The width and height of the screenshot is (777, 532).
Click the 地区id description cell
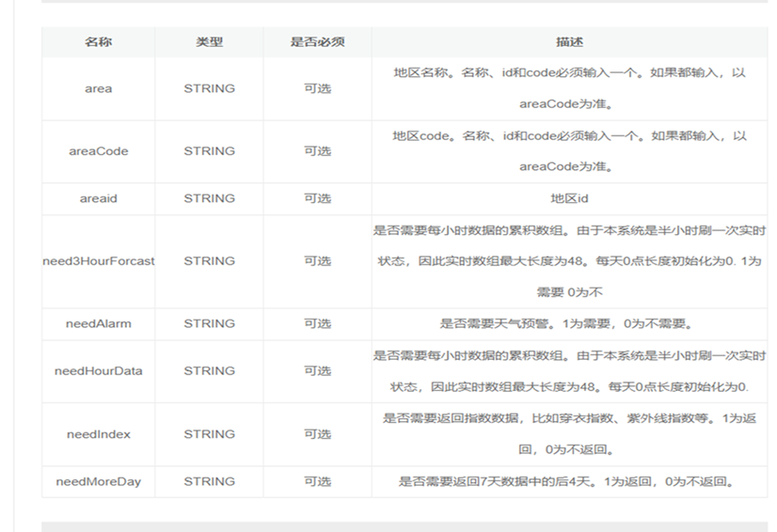(x=569, y=198)
